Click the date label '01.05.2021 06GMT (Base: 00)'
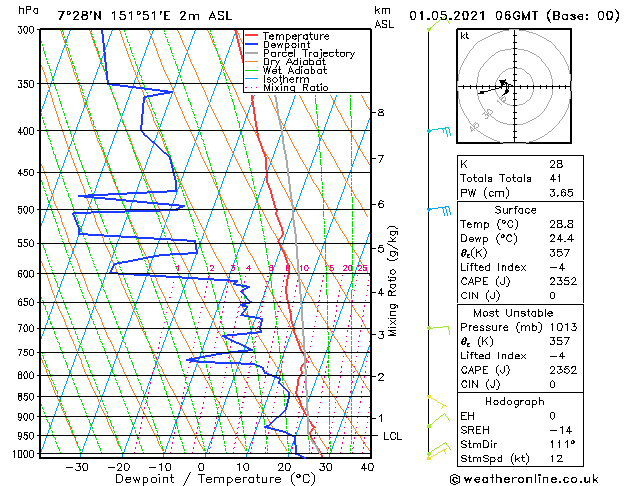 pyautogui.click(x=514, y=16)
